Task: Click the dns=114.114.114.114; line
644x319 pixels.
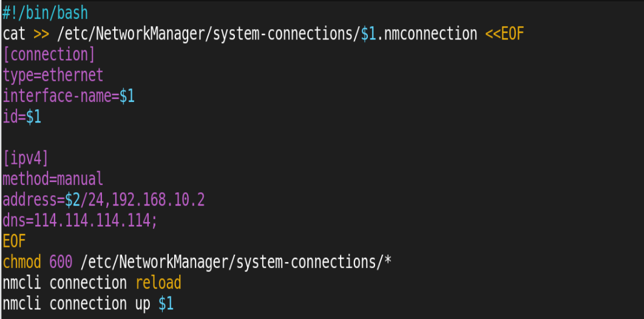Action: point(80,221)
